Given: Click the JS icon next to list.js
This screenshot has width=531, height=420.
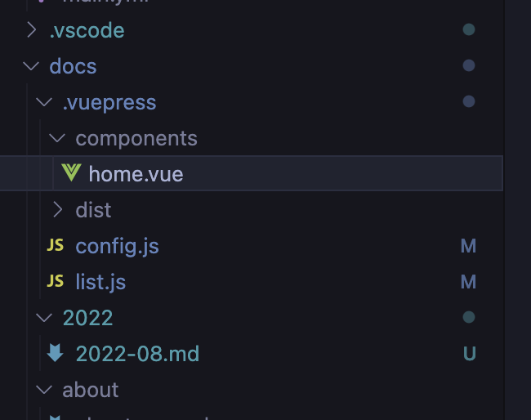Looking at the screenshot, I should (x=56, y=282).
